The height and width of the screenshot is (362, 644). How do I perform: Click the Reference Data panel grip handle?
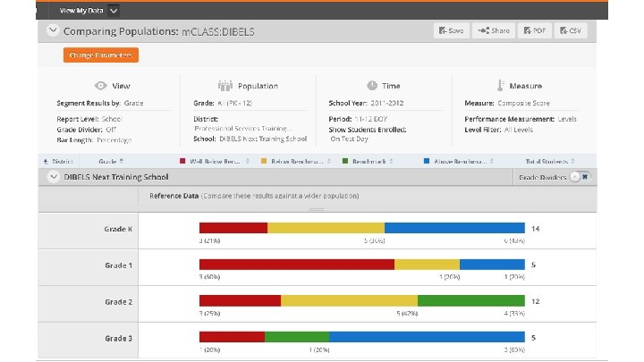click(x=317, y=209)
